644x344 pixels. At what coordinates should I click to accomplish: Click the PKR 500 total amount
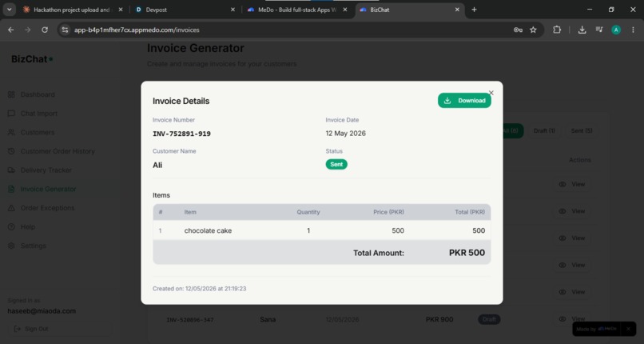click(467, 253)
